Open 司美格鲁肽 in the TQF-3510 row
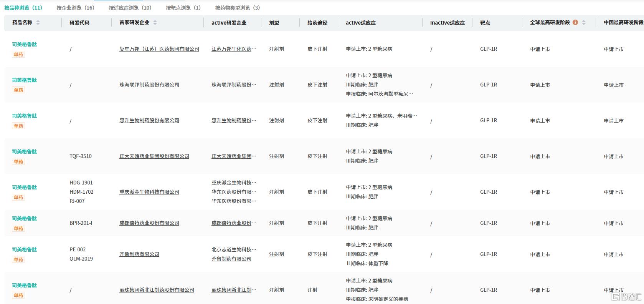The height and width of the screenshot is (304, 644). (x=25, y=151)
